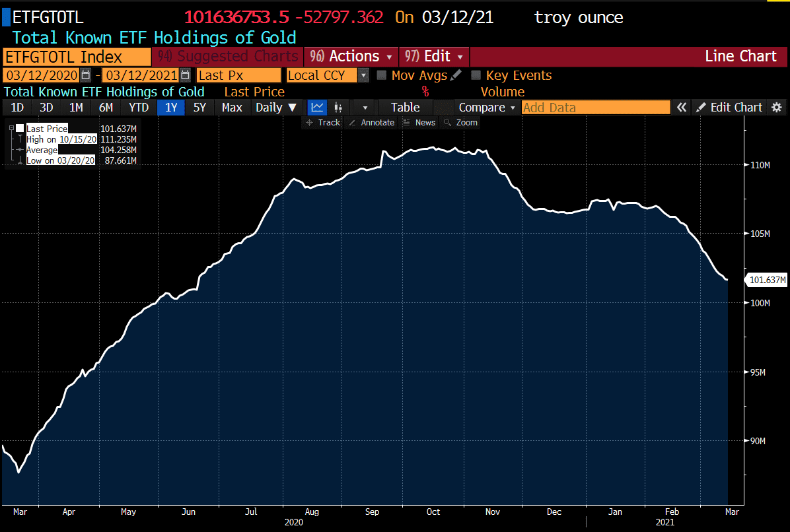Click the Volume label
This screenshot has width=790, height=532.
tap(502, 92)
